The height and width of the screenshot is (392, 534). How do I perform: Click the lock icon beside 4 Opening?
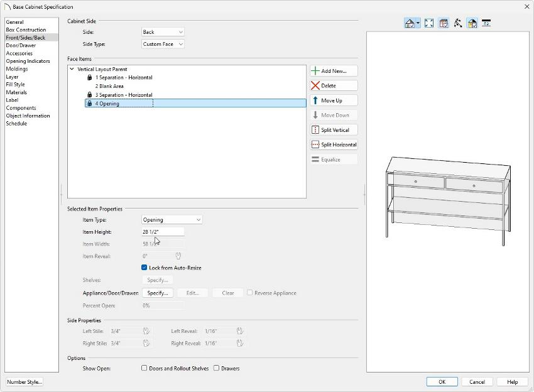90,103
